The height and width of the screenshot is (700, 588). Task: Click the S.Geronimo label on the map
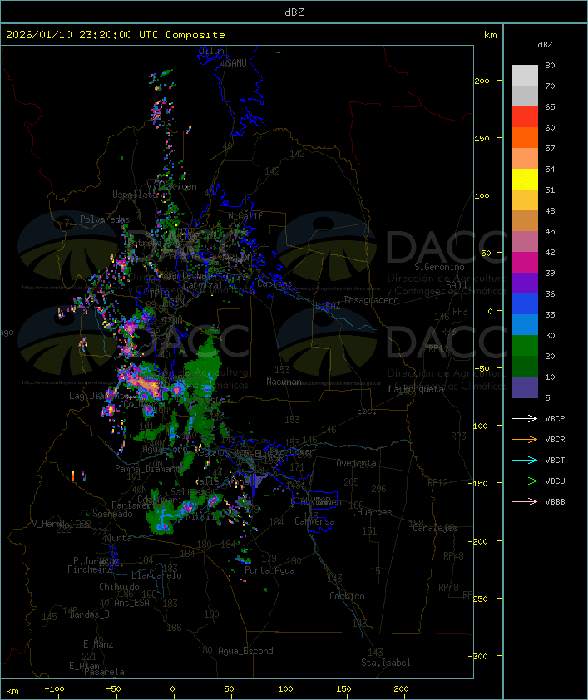click(437, 268)
